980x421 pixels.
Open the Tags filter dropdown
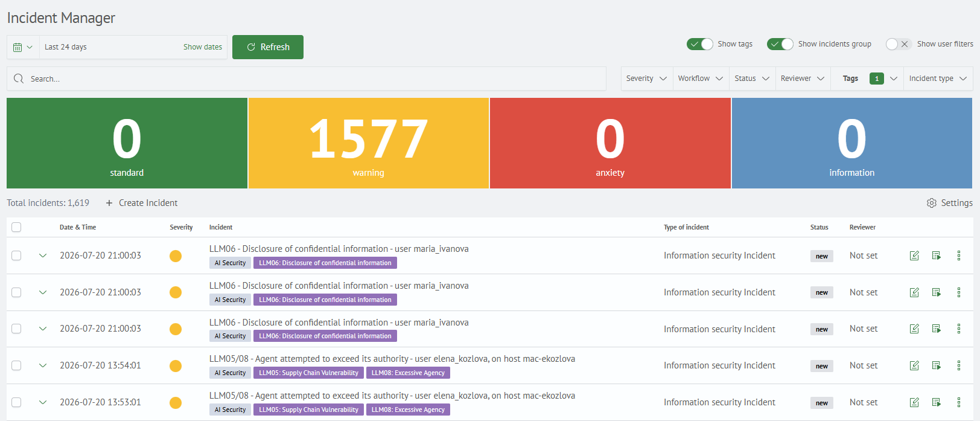click(x=867, y=79)
